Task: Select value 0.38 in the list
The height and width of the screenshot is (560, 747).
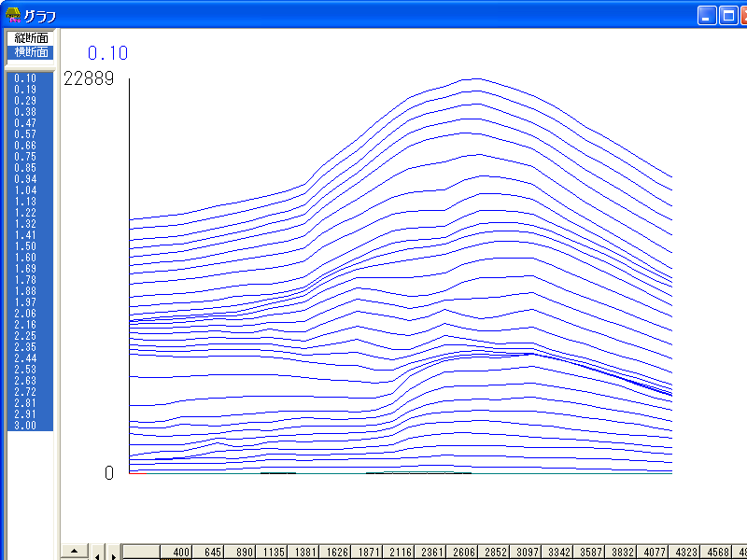Action: click(31, 112)
